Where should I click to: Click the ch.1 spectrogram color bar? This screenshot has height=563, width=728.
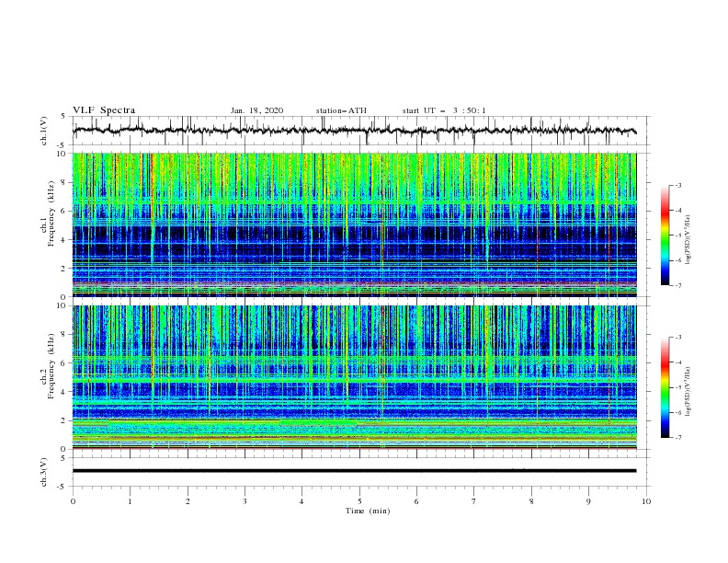coord(665,236)
